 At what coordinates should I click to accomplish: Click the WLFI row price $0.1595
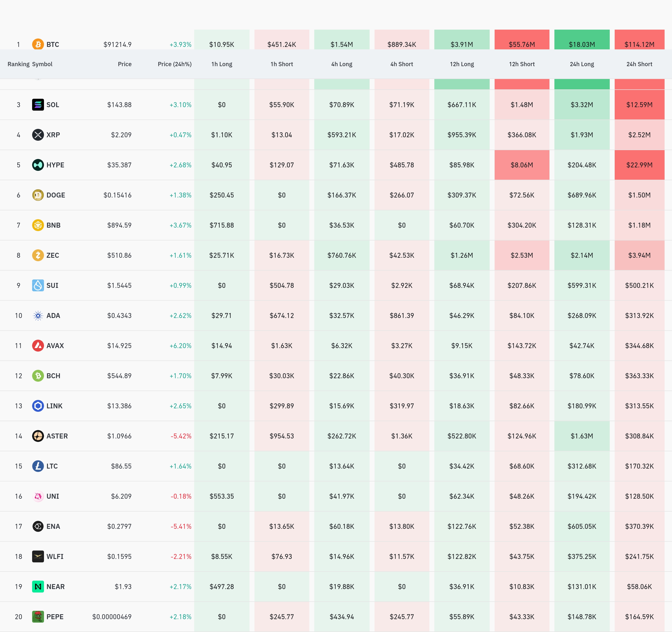[x=119, y=556]
